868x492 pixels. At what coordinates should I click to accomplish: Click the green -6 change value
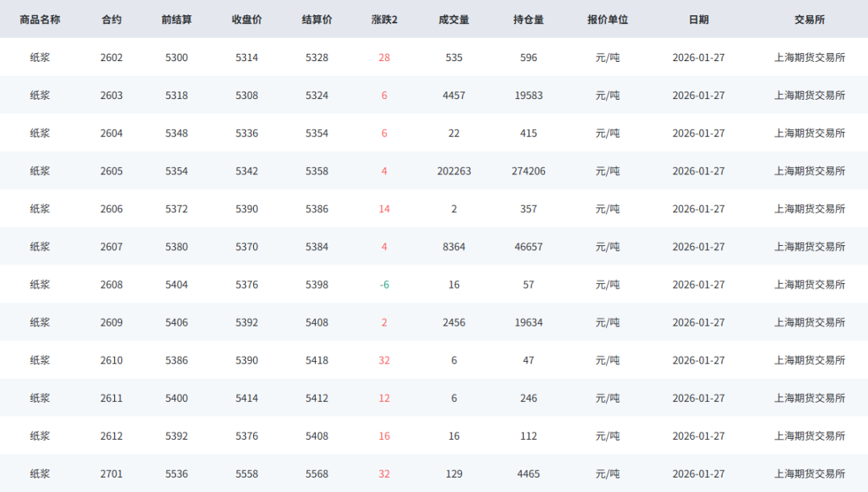pos(384,285)
